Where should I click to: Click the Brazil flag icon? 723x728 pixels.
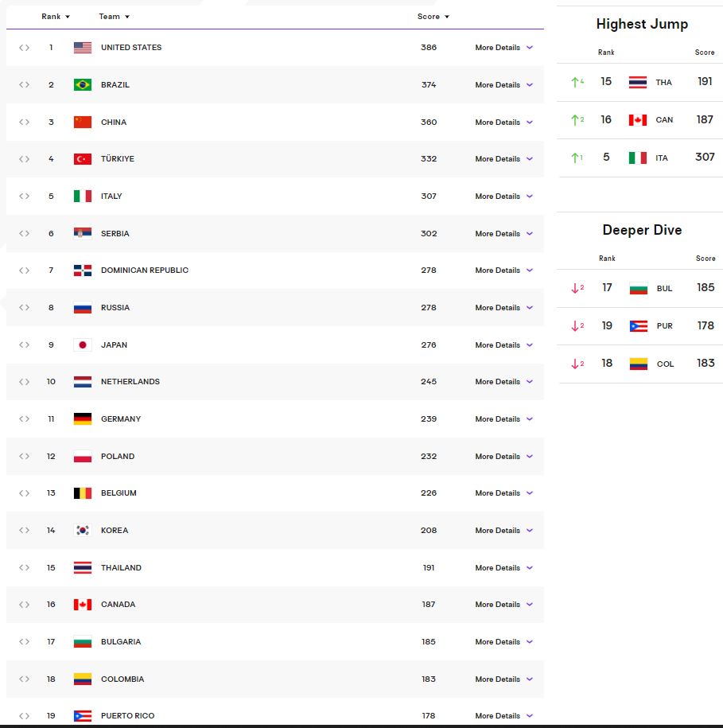pos(83,85)
